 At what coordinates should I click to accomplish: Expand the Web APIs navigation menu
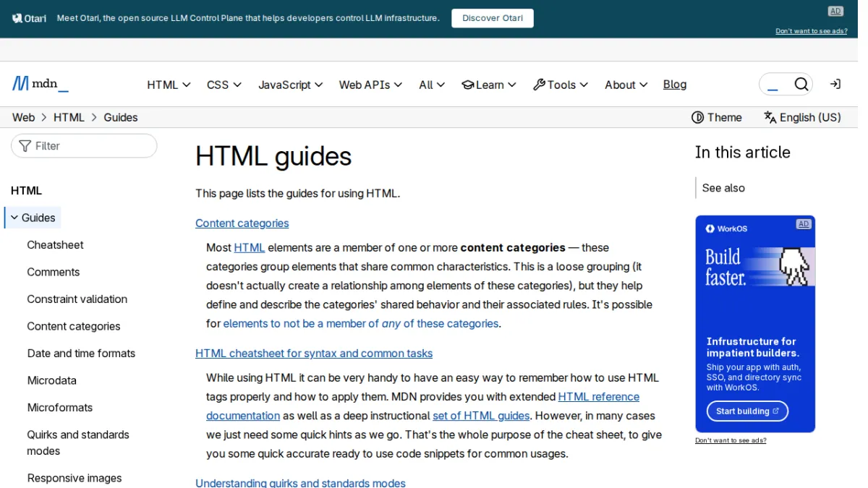coord(370,85)
